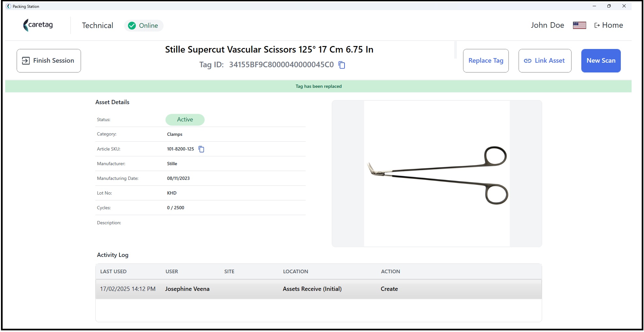644x332 pixels.
Task: Select the US flag language icon
Action: pos(579,25)
